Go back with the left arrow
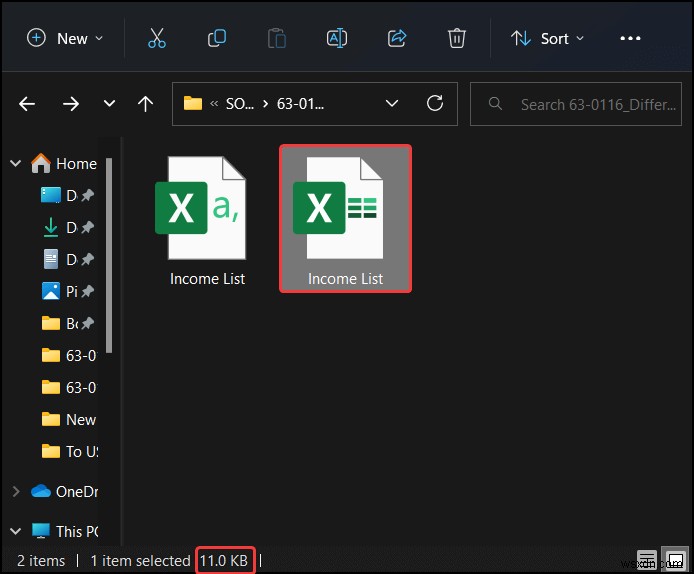 [x=27, y=104]
